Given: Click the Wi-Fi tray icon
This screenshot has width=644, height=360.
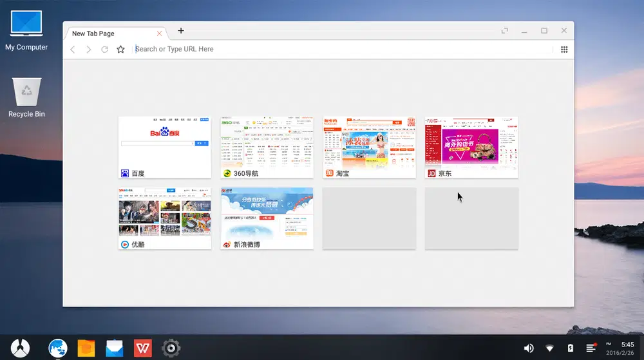Looking at the screenshot, I should [549, 348].
